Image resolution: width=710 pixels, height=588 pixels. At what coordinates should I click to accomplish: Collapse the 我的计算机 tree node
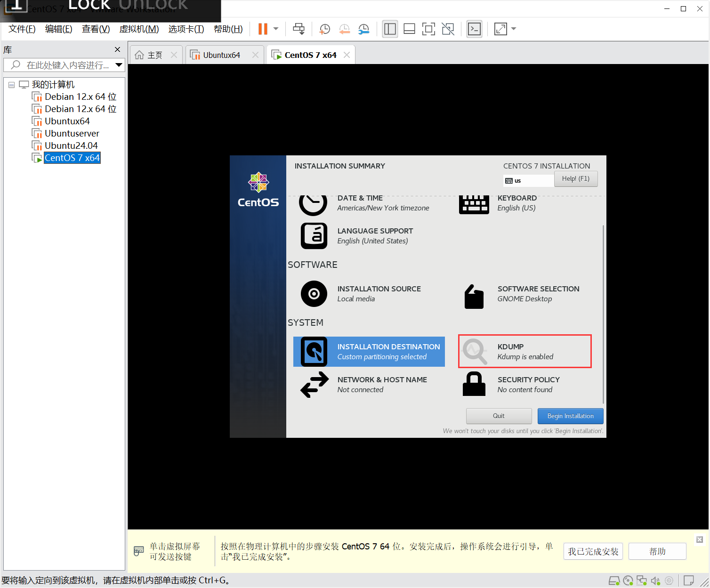click(11, 85)
